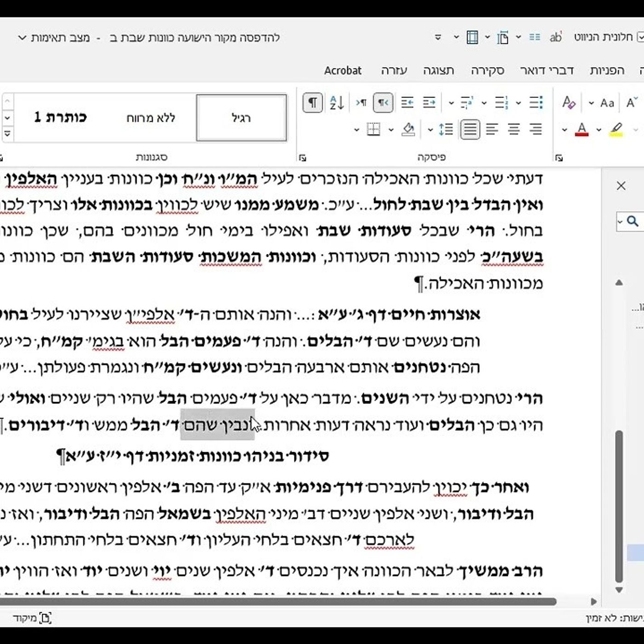Apply the yellow text highlight color

click(x=616, y=129)
